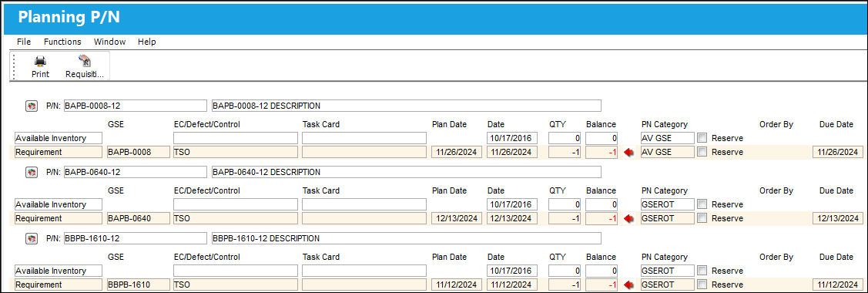Click the Available Inventory label under BBPB-1610-12

[58, 271]
